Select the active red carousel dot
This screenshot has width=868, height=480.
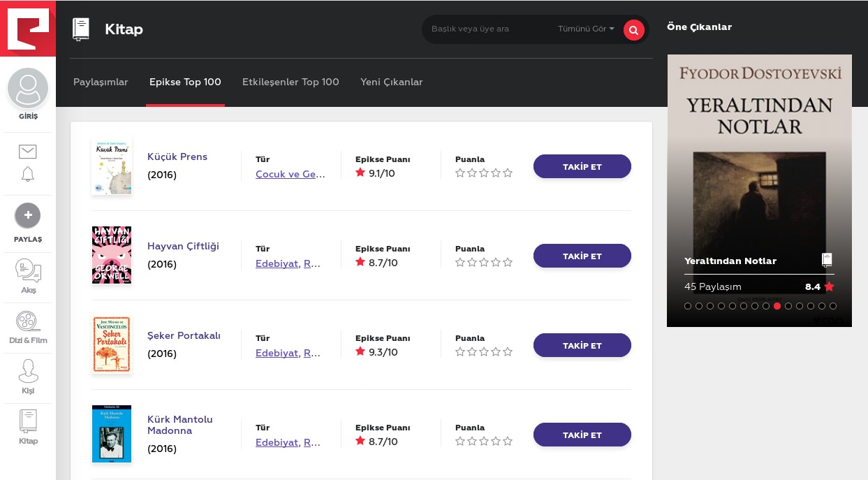pyautogui.click(x=777, y=306)
